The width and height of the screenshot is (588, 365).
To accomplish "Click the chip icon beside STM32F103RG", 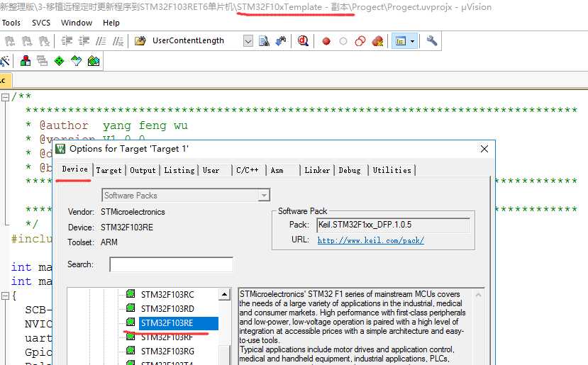I will (x=131, y=350).
